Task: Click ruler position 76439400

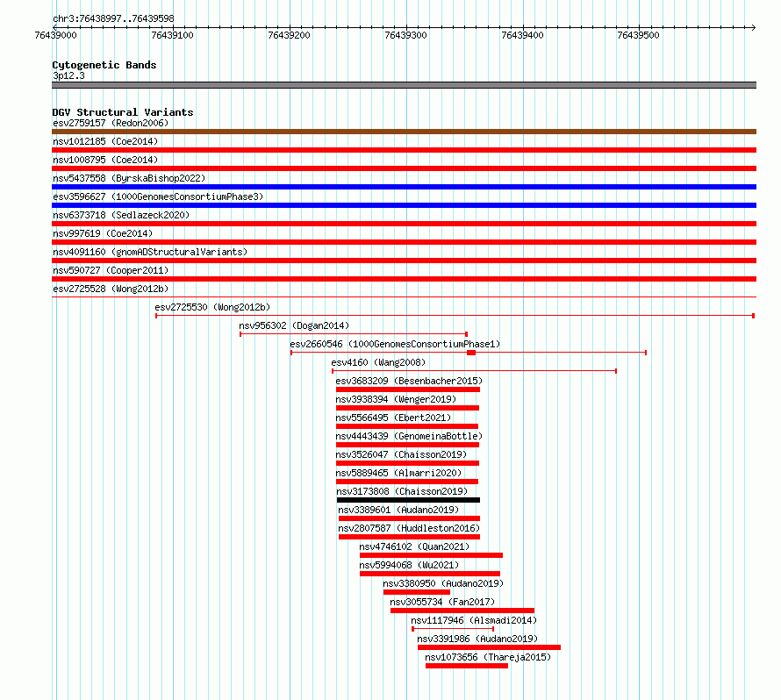Action: pyautogui.click(x=522, y=35)
